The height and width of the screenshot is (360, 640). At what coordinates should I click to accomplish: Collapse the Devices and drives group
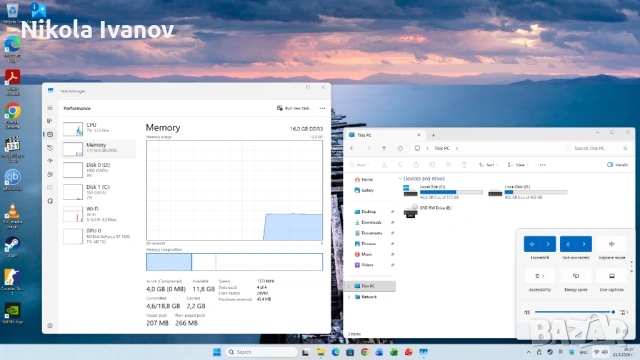[400, 179]
